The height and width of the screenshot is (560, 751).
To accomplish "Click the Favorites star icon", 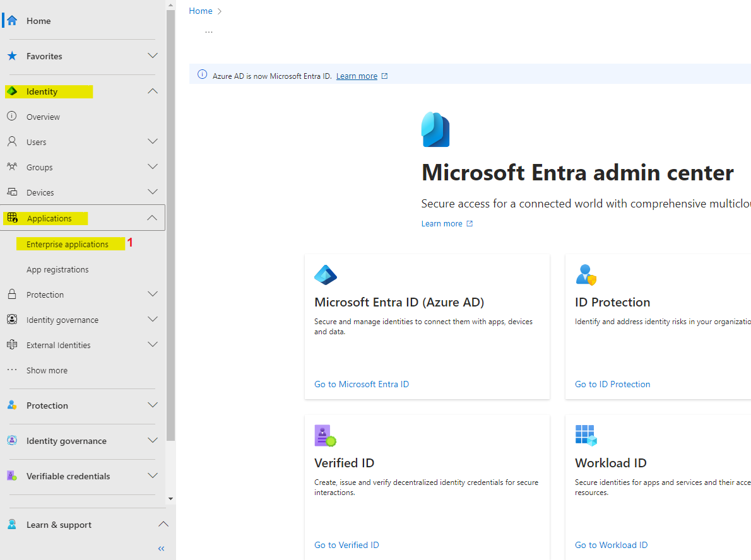I will 11,56.
